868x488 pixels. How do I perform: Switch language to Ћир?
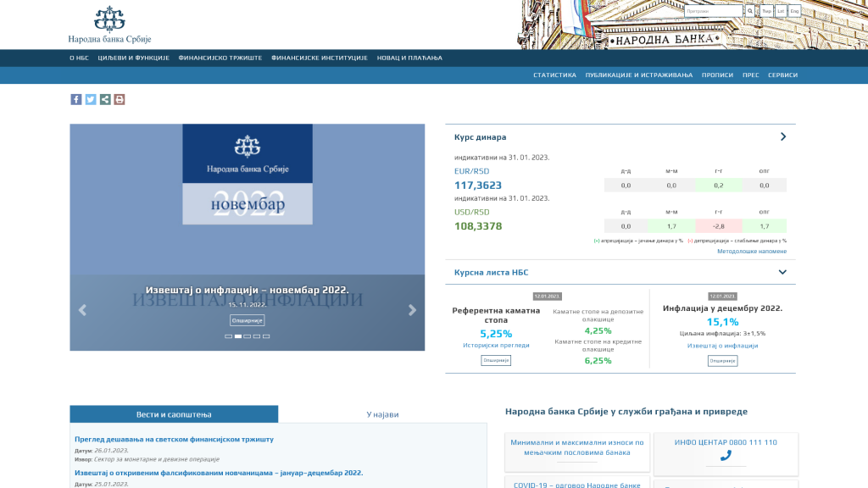click(766, 11)
